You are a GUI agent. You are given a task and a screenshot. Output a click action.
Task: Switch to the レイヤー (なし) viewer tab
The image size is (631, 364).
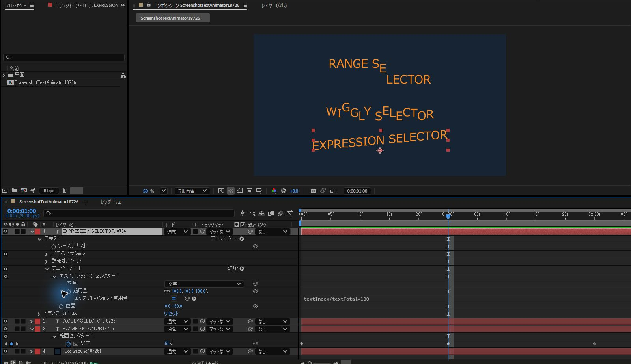(274, 6)
